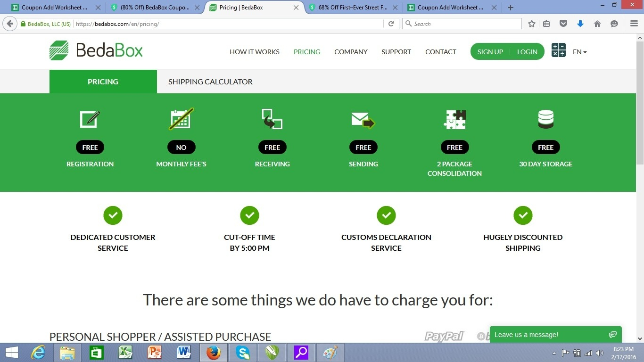Show hidden system tray icons
Image resolution: width=644 pixels, height=362 pixels.
point(554,353)
